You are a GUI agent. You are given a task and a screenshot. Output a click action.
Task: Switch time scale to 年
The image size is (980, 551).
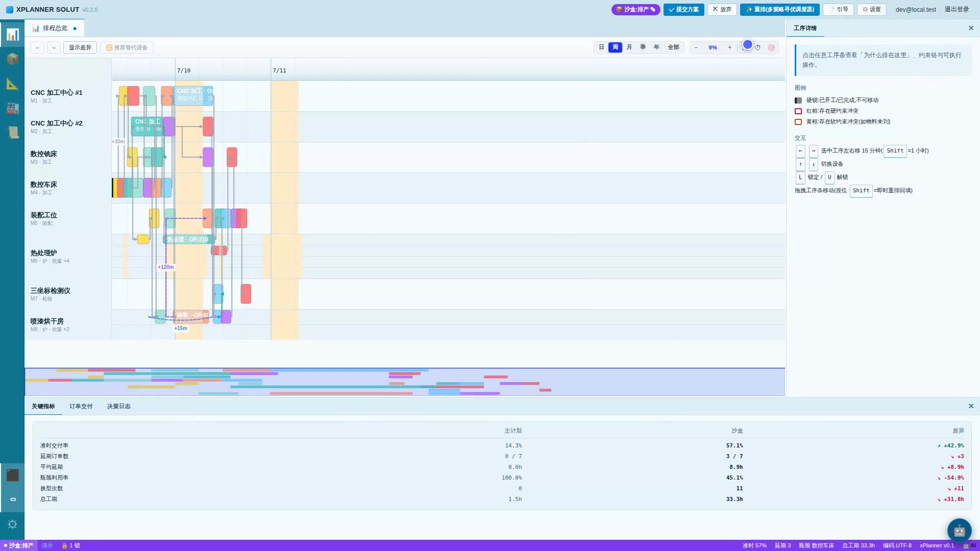[x=656, y=47]
